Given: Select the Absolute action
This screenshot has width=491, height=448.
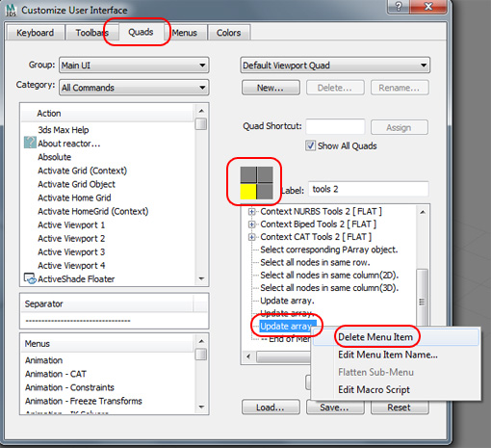Looking at the screenshot, I should coord(55,157).
